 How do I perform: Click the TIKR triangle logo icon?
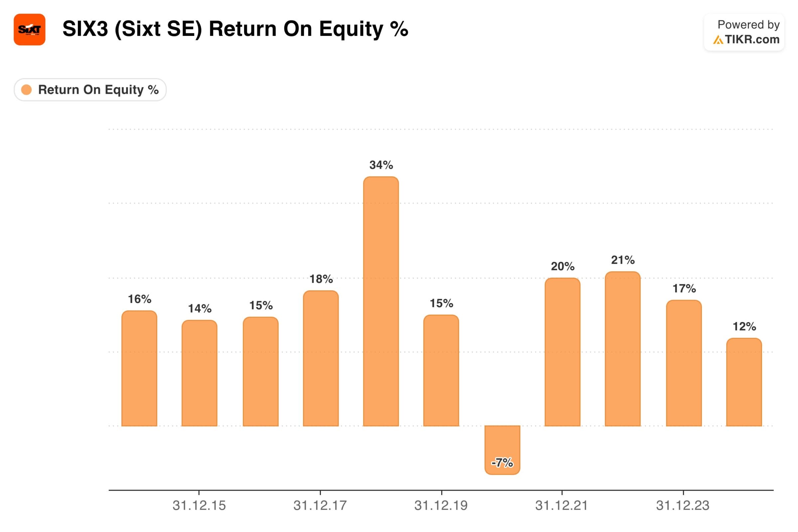tap(718, 40)
